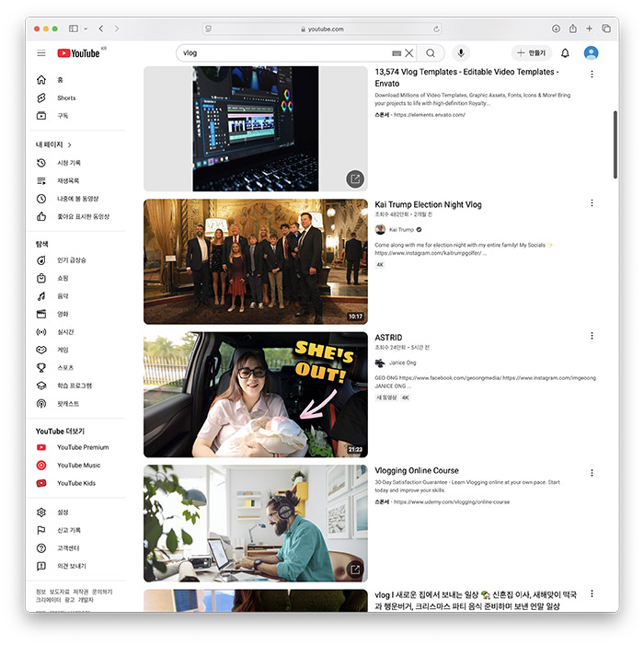Open ASTRID video title
644x645 pixels.
388,338
